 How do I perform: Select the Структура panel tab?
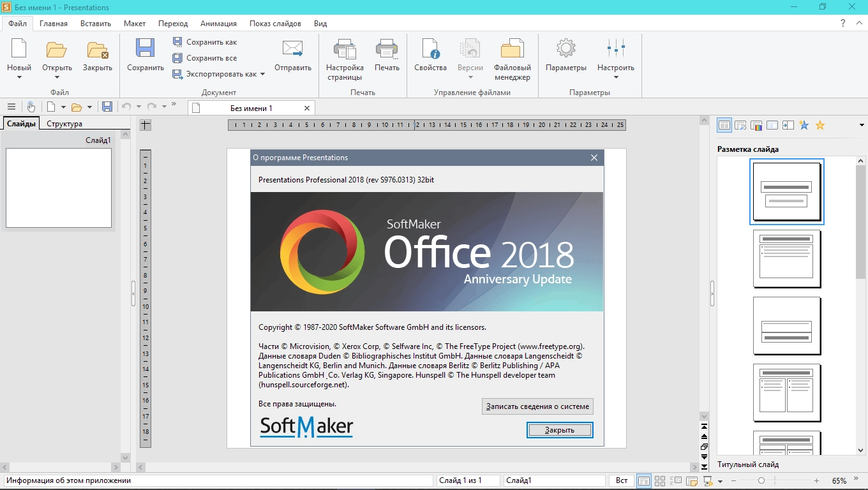point(64,124)
